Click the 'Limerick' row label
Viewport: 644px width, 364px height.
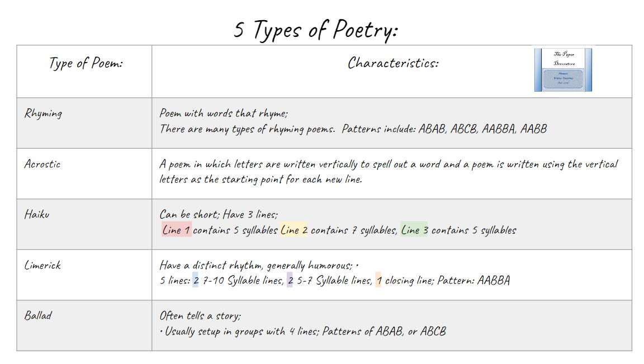point(42,265)
